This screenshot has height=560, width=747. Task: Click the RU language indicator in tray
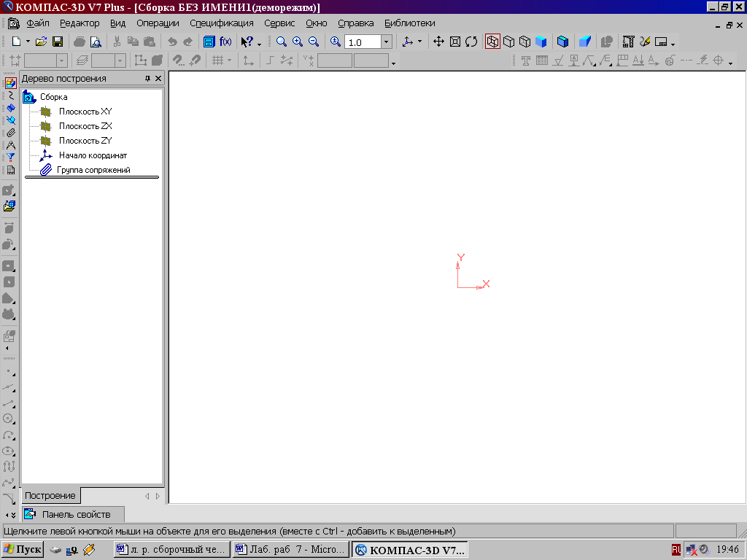676,550
